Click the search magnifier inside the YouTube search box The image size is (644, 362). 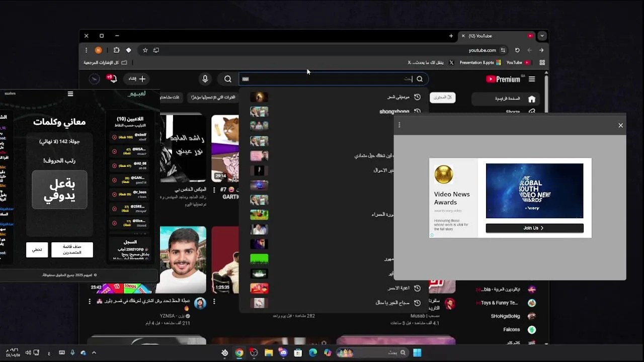420,79
